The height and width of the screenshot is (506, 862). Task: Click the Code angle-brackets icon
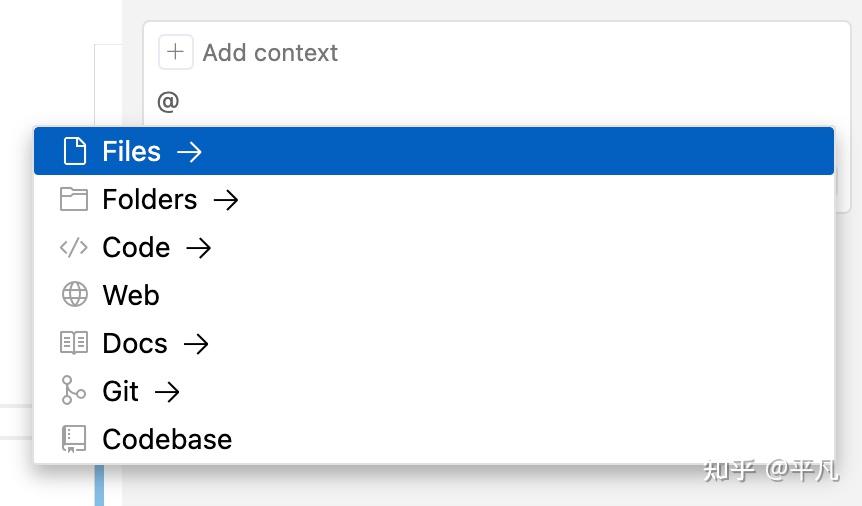[x=74, y=247]
